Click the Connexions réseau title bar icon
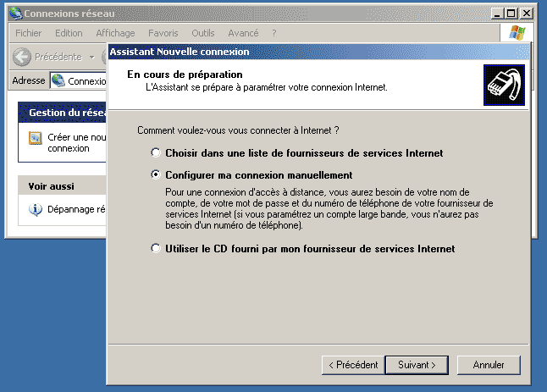The image size is (547, 392). pyautogui.click(x=16, y=14)
